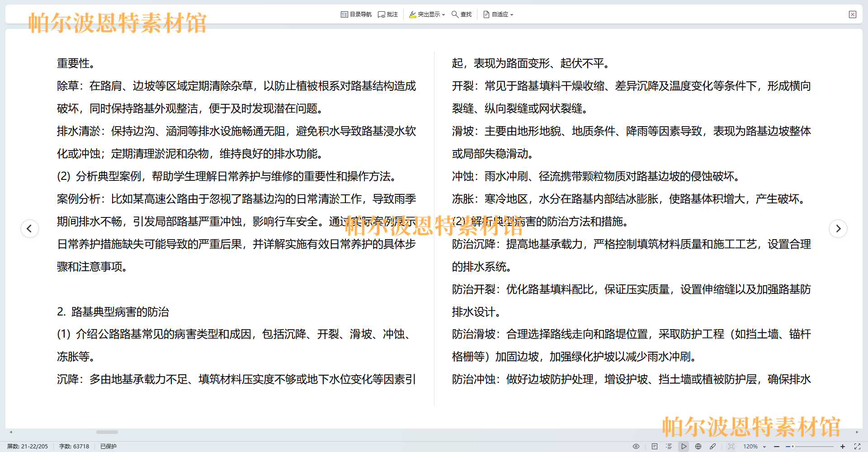The image size is (868, 452).
Task: Click the line starting 除草：在路肩
Action: 236,86
